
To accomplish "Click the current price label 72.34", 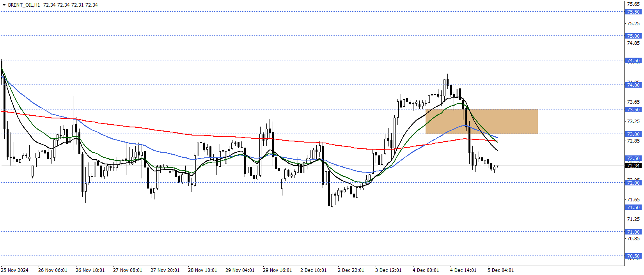I will coord(633,166).
